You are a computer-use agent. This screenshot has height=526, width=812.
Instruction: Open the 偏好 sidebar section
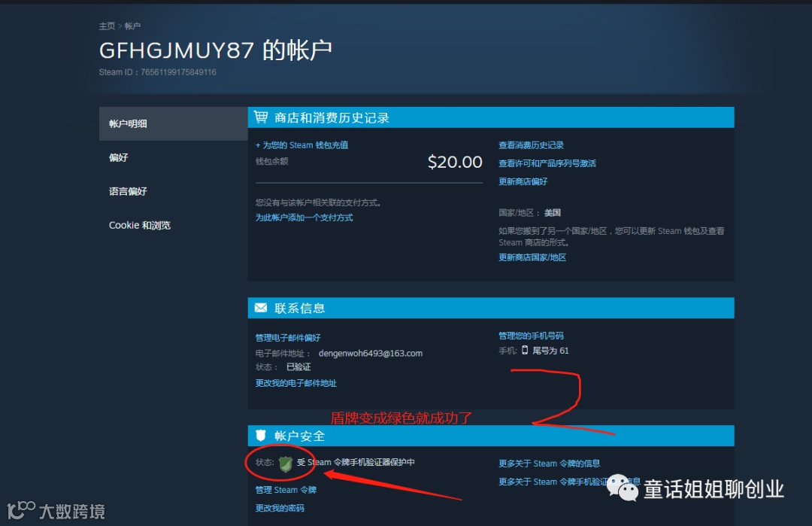tap(173, 157)
